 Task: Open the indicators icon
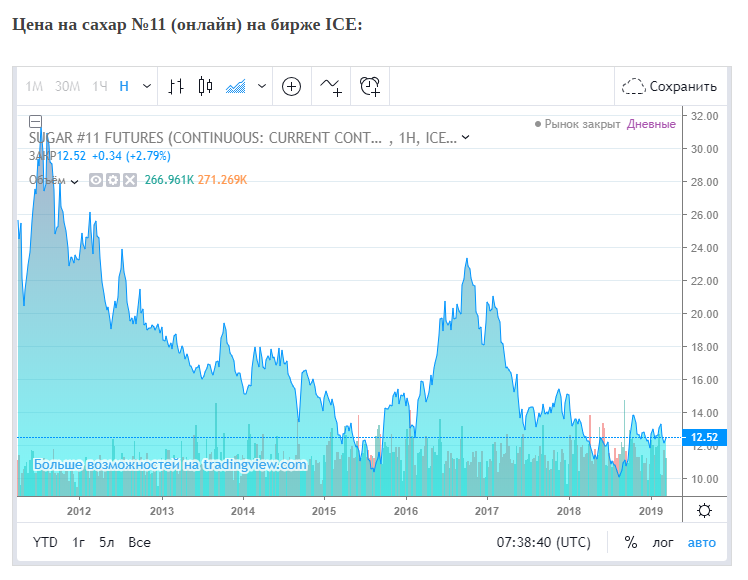tap(331, 87)
